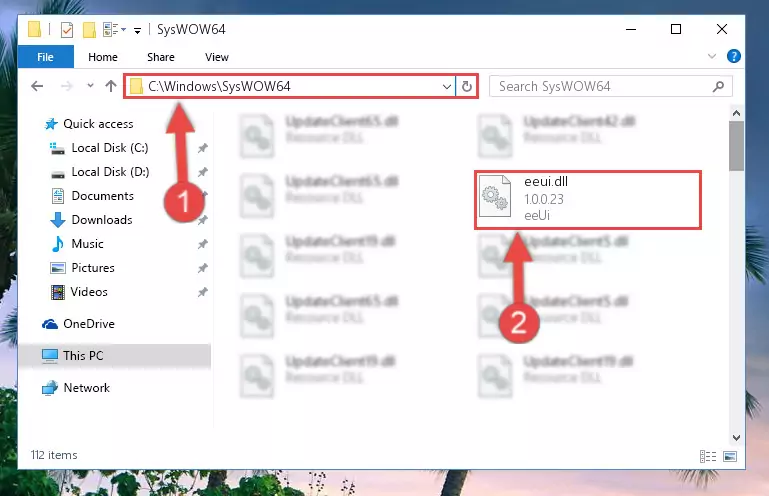
Task: Open the address bar history dropdown
Action: [447, 87]
